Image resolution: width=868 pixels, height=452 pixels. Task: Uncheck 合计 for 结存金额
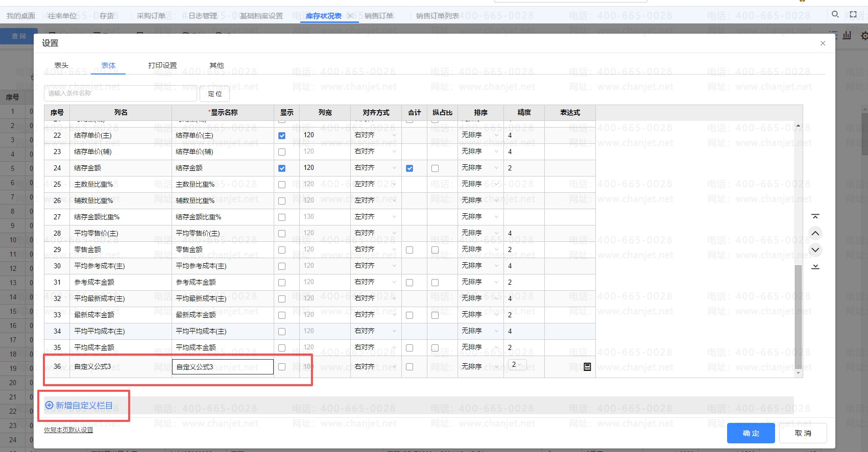pos(409,168)
